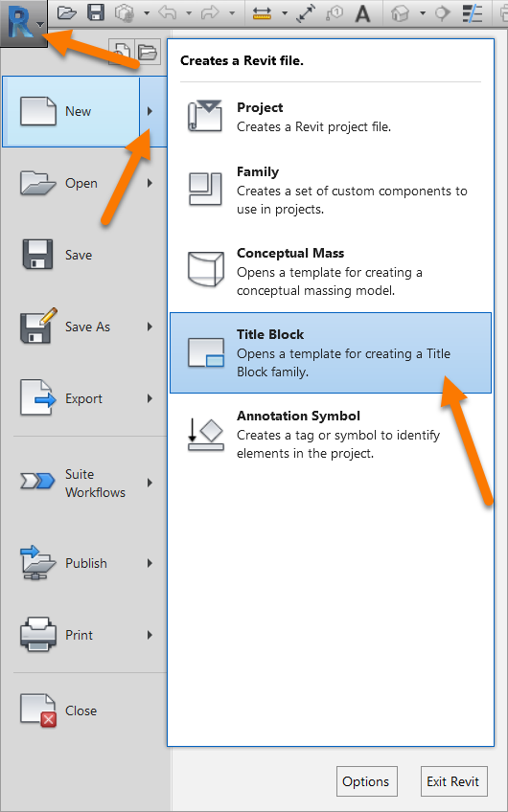Open the Revit application menu button
The height and width of the screenshot is (812, 508).
coord(24,23)
